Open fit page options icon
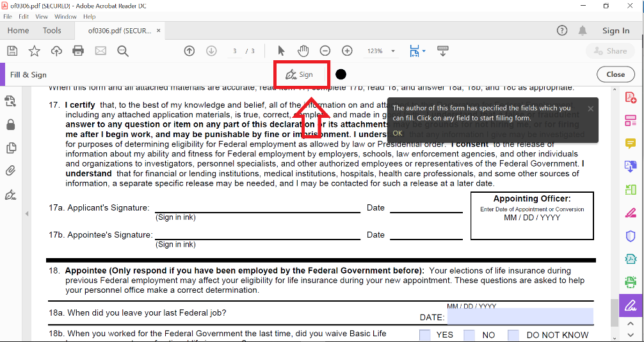The width and height of the screenshot is (644, 342). click(414, 51)
